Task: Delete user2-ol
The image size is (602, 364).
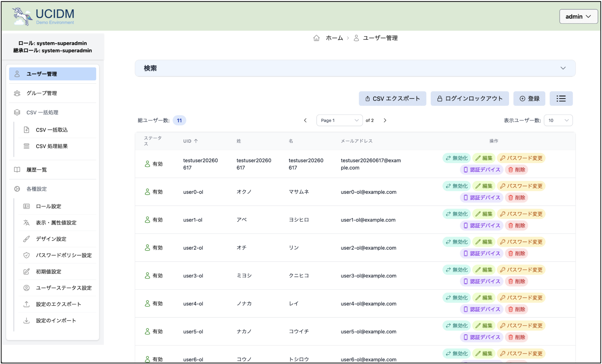Action: [x=516, y=253]
